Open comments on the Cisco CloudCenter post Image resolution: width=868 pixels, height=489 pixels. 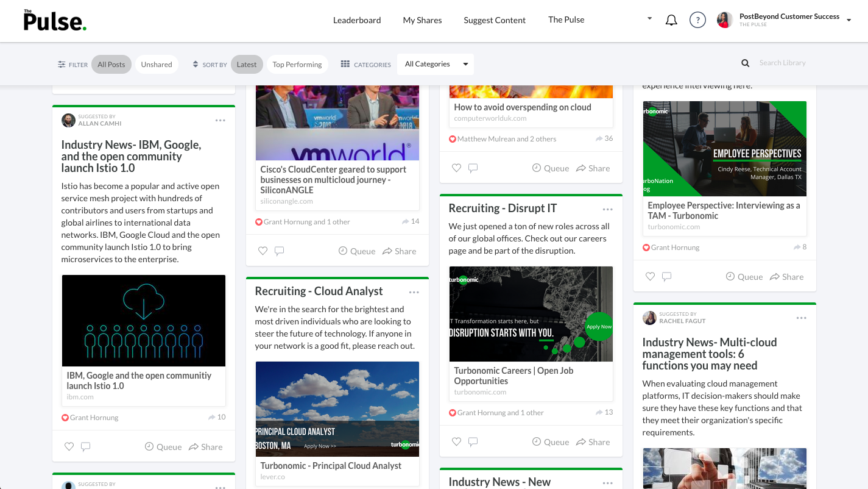point(280,251)
